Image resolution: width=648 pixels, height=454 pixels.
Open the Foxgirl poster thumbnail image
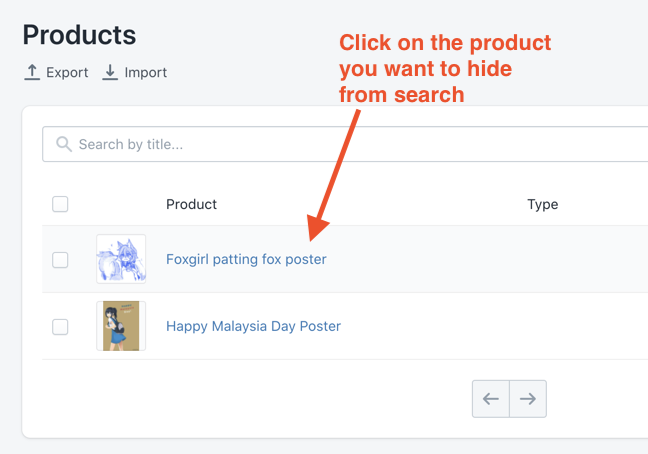121,259
